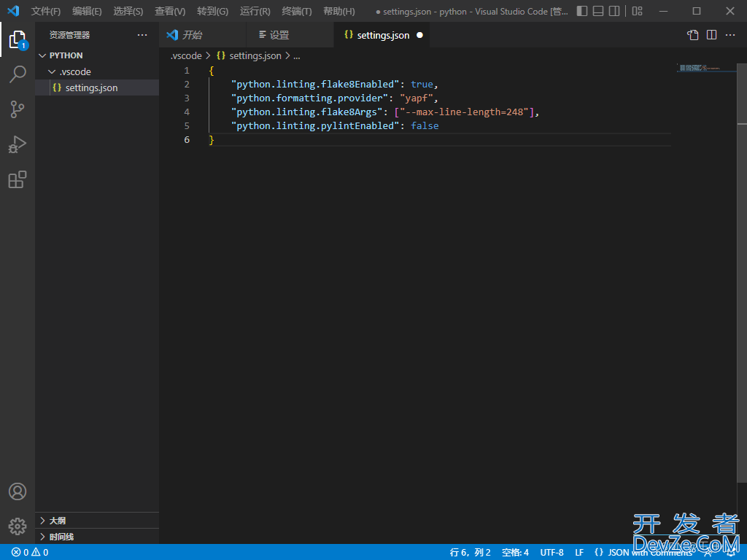
Task: Open the 编辑(E) menu
Action: pyautogui.click(x=88, y=11)
